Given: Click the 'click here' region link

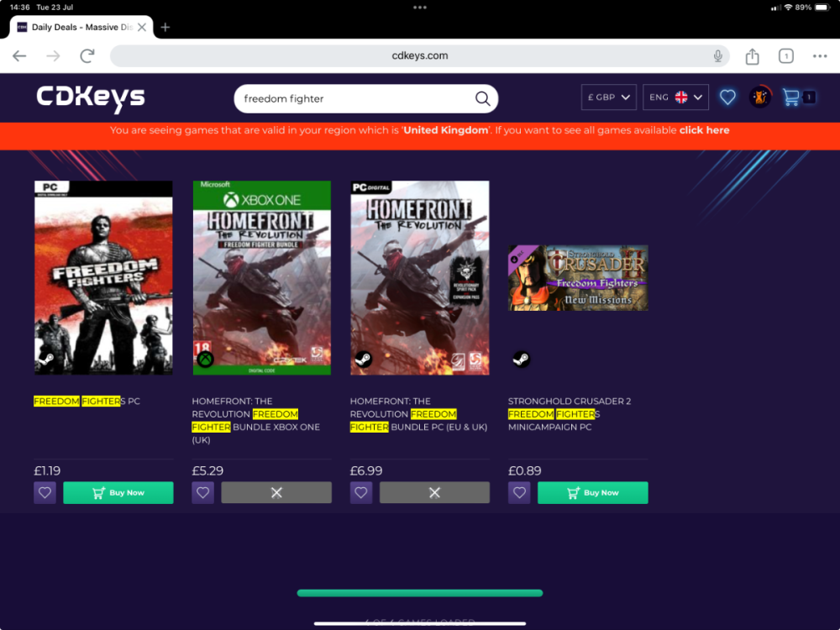Looking at the screenshot, I should coord(704,130).
